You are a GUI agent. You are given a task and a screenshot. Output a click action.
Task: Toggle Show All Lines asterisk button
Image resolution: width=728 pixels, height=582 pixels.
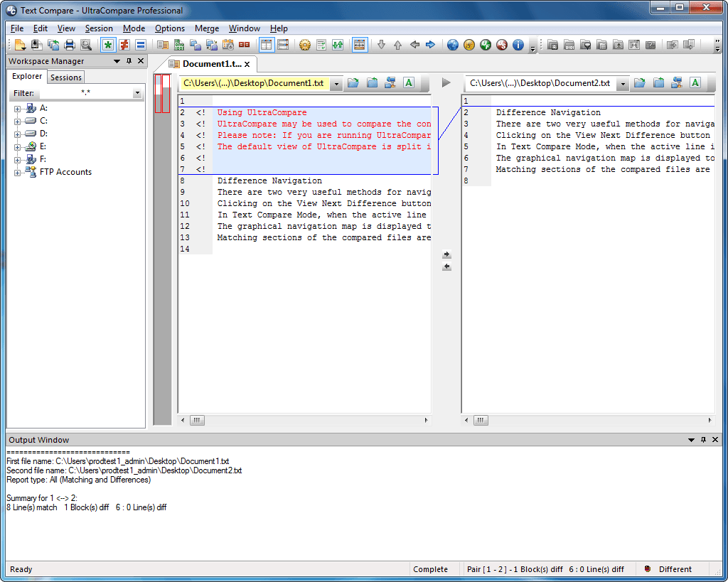click(108, 45)
